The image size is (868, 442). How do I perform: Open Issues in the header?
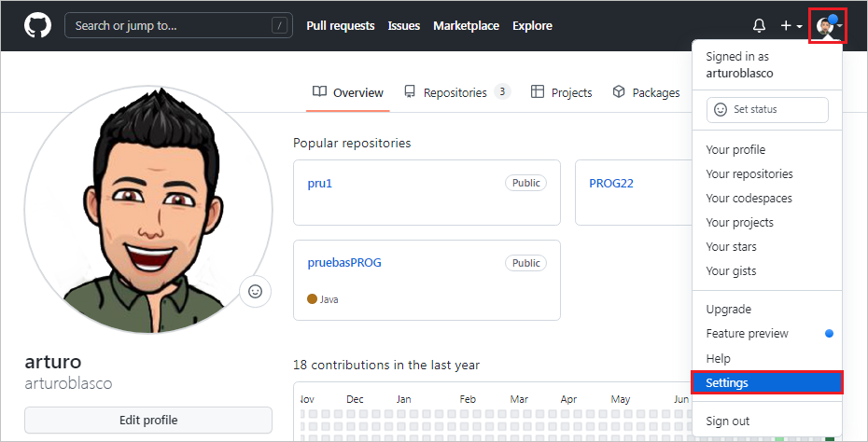coord(403,25)
